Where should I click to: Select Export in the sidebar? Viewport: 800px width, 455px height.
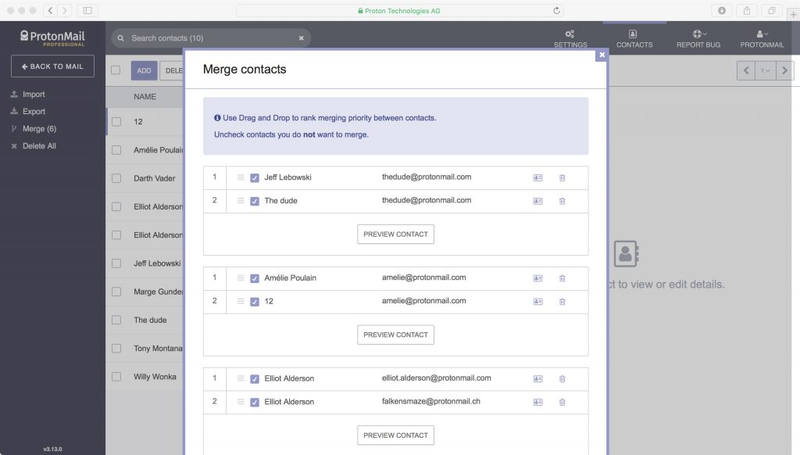[28, 111]
